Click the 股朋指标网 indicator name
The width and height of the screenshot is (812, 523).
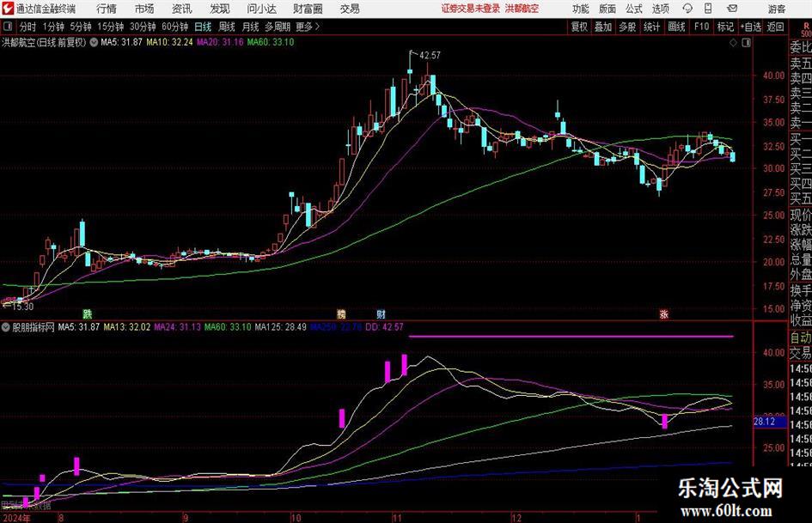(34, 327)
